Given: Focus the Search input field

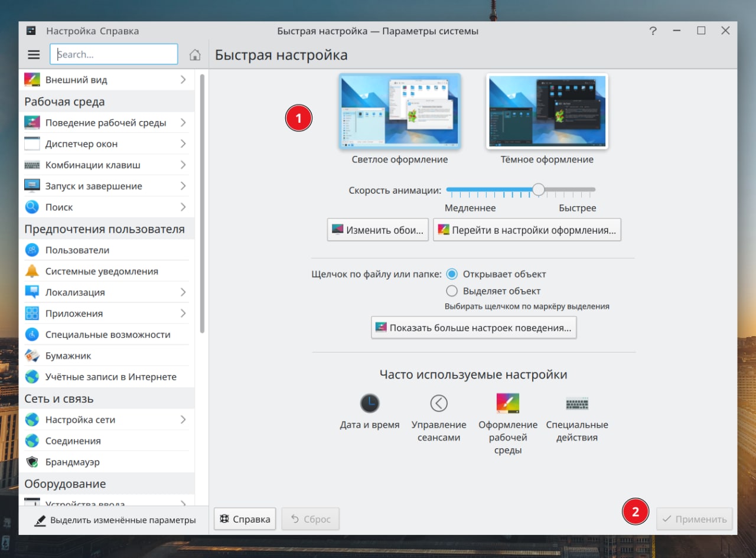Looking at the screenshot, I should [x=114, y=54].
